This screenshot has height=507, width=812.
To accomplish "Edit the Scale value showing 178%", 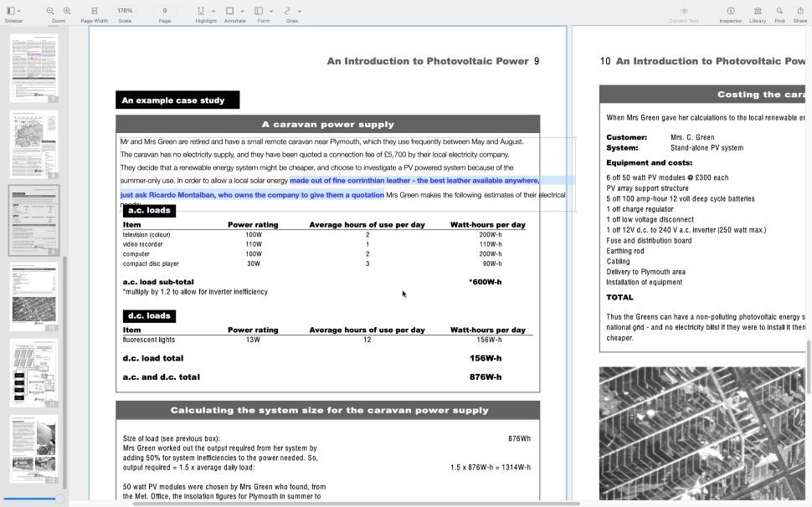I will (x=124, y=9).
